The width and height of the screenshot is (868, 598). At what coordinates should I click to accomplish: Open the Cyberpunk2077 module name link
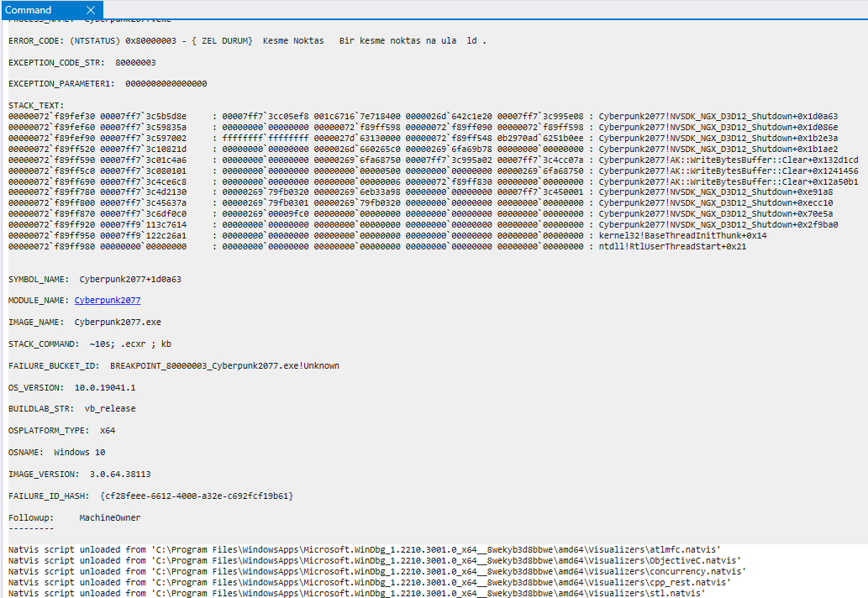pos(108,301)
